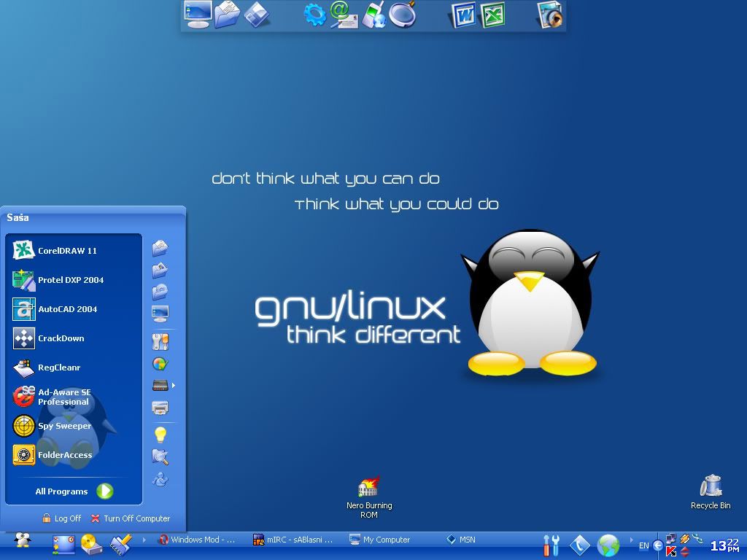Click Turn Off Computer button
The height and width of the screenshot is (560, 747).
[x=130, y=518]
